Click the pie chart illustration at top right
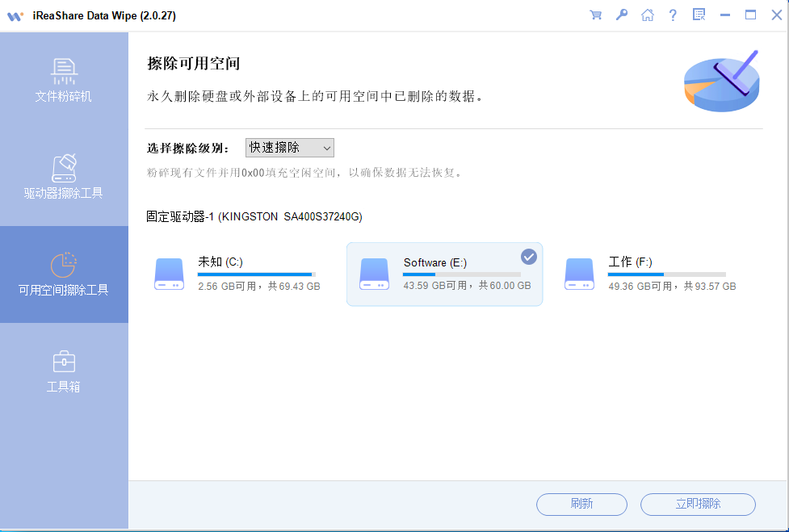The height and width of the screenshot is (532, 789). [x=722, y=81]
